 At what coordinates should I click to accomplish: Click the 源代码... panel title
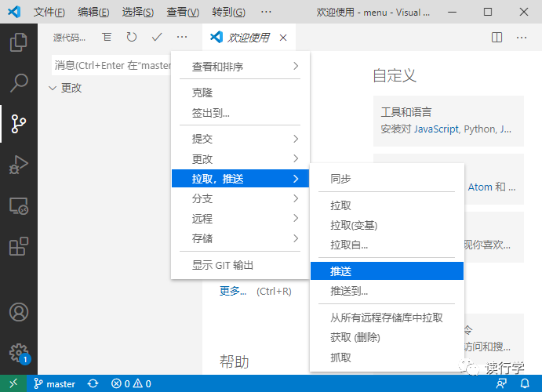(69, 38)
